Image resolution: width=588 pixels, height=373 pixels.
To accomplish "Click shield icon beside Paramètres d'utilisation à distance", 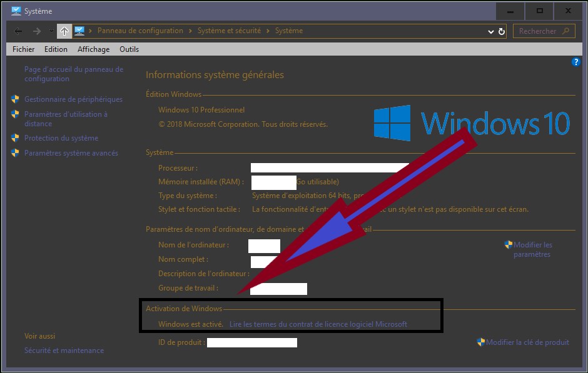I will pos(15,114).
